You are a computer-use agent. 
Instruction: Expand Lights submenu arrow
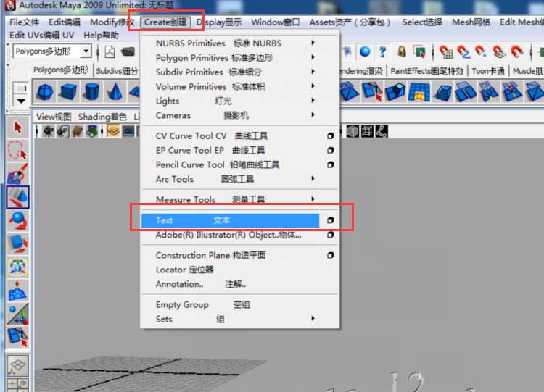pyautogui.click(x=313, y=100)
